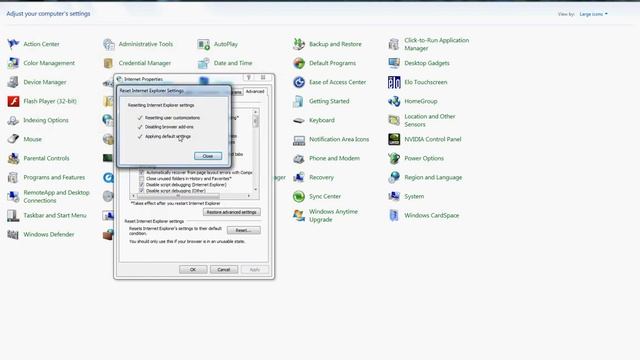This screenshot has height=360, width=640.
Task: Open the 'Notification Area Icons' link
Action: (339, 139)
